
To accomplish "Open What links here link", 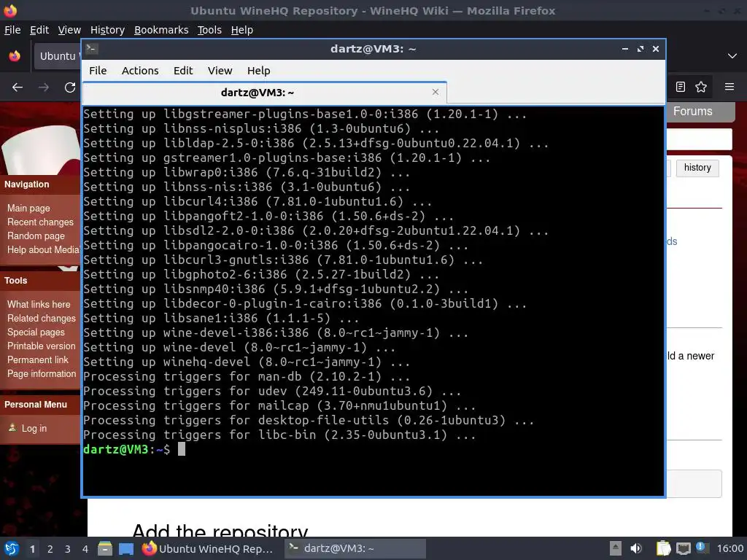I will point(39,304).
